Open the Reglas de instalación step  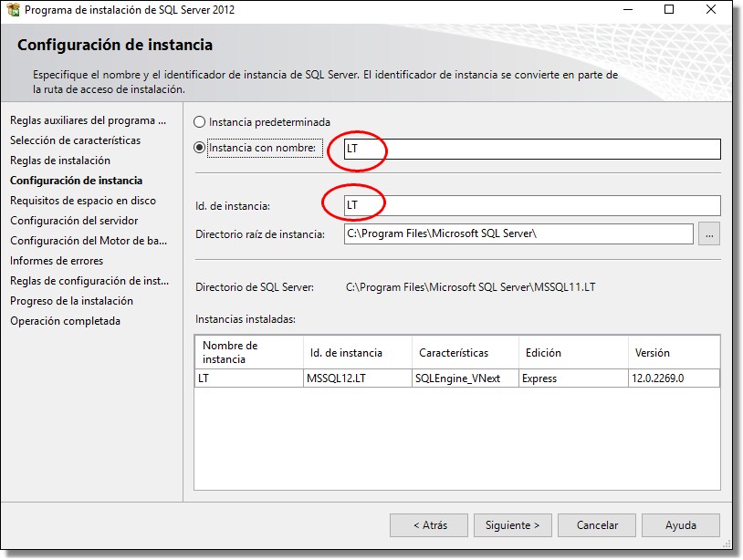coord(60,161)
